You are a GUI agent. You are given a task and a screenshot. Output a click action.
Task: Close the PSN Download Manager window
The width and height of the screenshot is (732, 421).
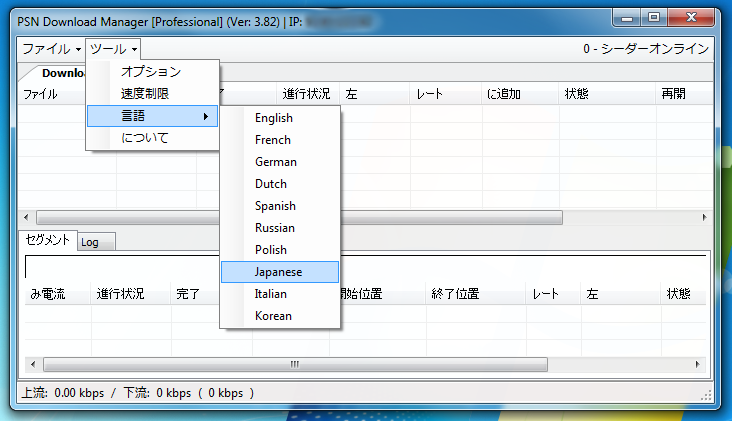click(691, 18)
